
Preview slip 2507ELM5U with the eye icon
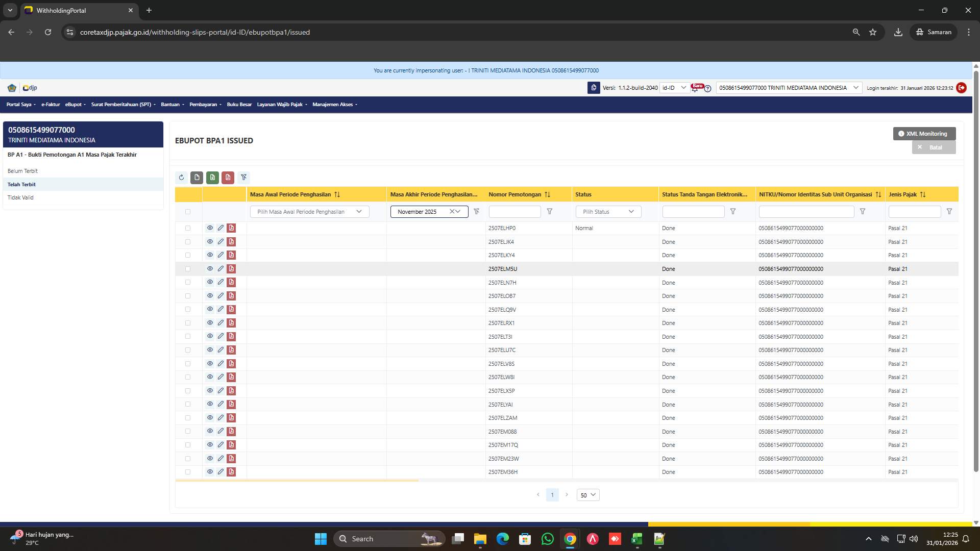[x=210, y=268]
